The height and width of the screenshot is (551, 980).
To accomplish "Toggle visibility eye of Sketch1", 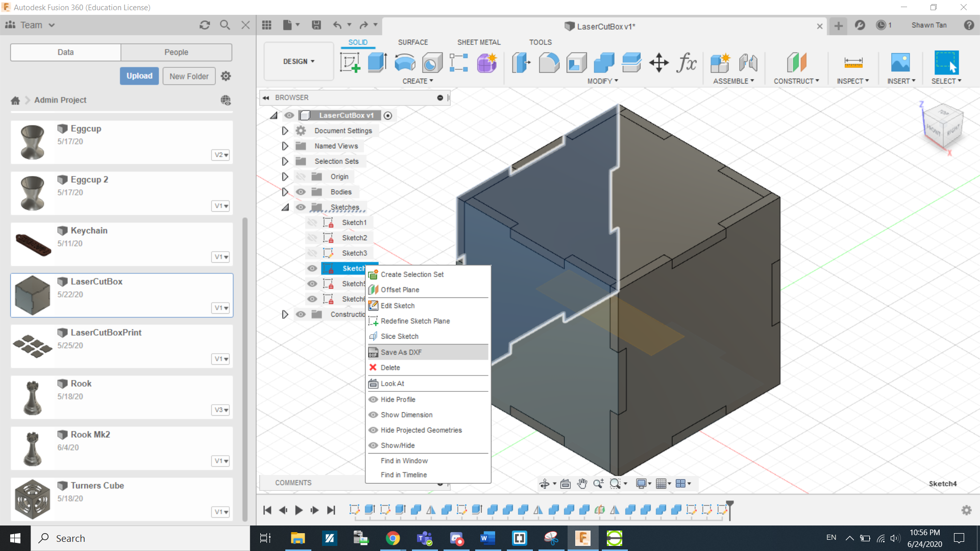I will 312,222.
